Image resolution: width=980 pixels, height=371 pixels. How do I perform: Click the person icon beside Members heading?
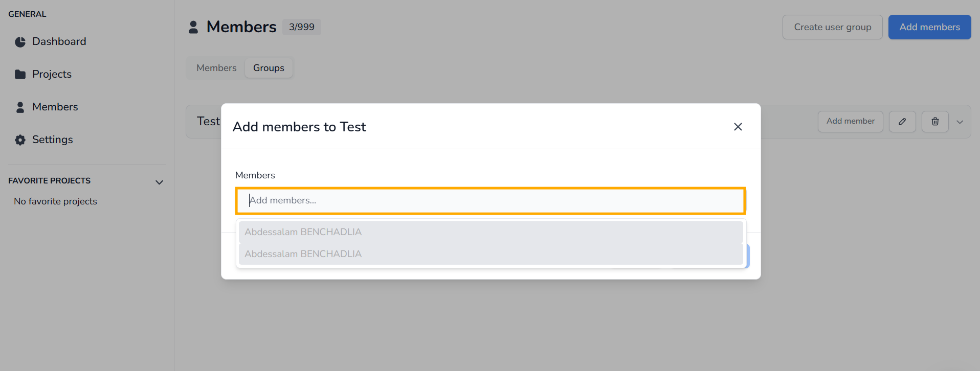(193, 27)
